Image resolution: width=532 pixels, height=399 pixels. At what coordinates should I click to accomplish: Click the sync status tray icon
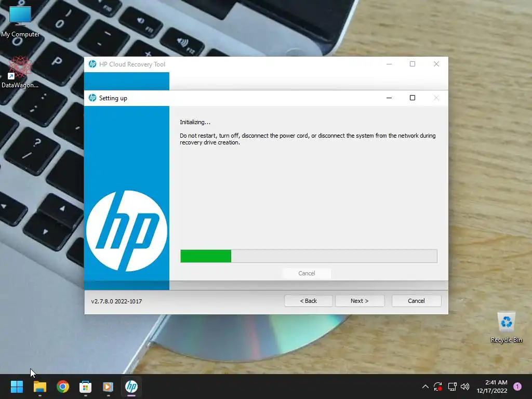tap(437, 387)
